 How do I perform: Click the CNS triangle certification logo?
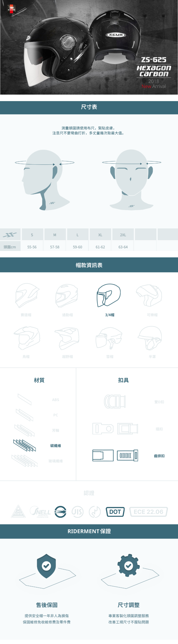tap(18, 511)
